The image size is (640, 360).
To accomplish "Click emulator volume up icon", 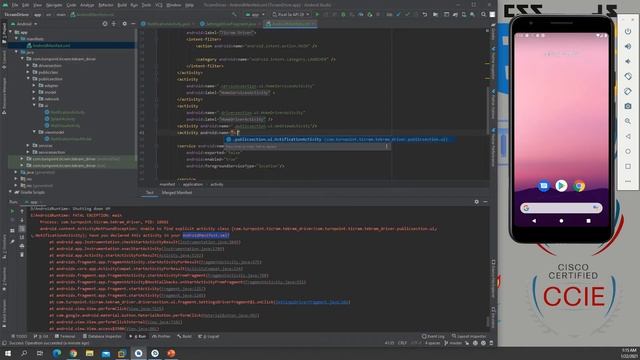I will 628,46.
